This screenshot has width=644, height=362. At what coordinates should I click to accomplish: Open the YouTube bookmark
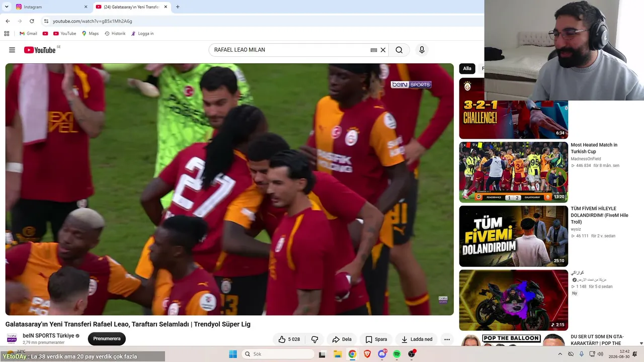click(64, 34)
